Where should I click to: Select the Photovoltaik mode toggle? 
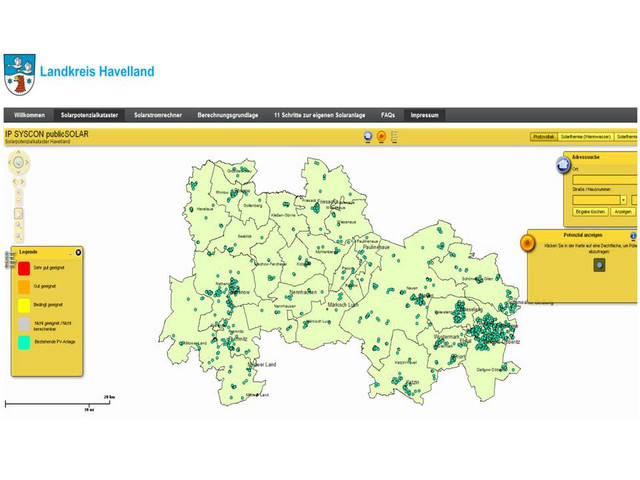tap(545, 135)
